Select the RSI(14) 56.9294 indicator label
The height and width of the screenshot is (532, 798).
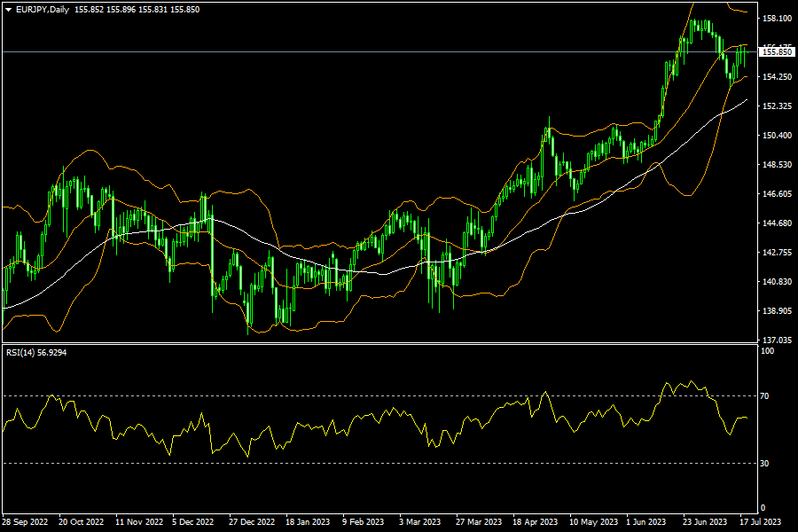pyautogui.click(x=36, y=352)
